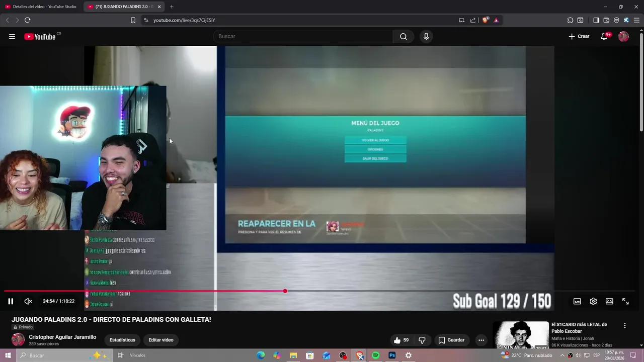Viewport: 644px width, 362px height.
Task: Open the account avatar menu
Action: click(x=623, y=36)
